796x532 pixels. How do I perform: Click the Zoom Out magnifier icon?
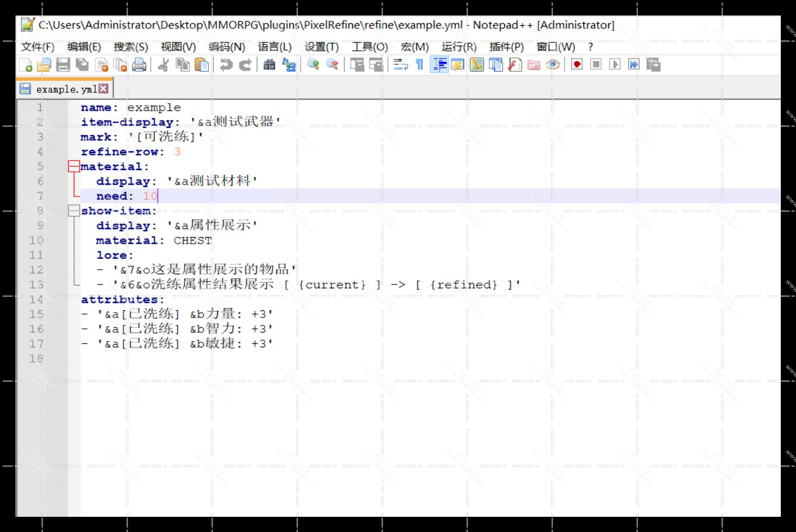(x=332, y=65)
